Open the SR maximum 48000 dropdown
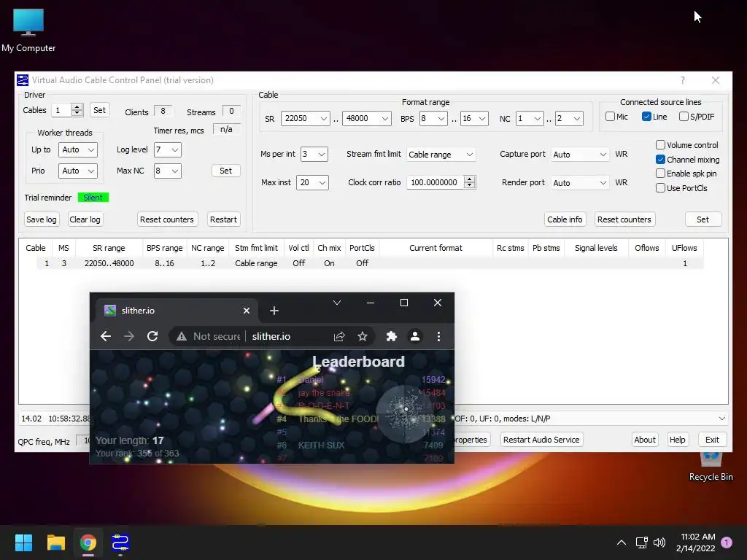The width and height of the screenshot is (747, 560). click(x=366, y=118)
